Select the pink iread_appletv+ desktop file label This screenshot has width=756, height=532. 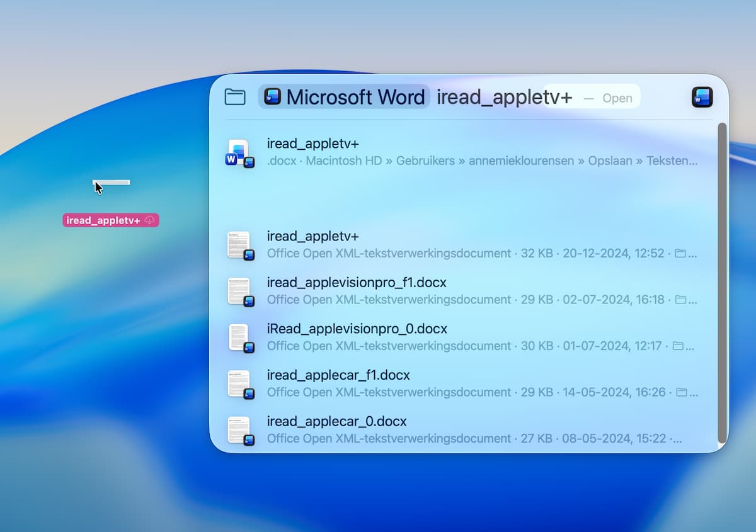(104, 220)
